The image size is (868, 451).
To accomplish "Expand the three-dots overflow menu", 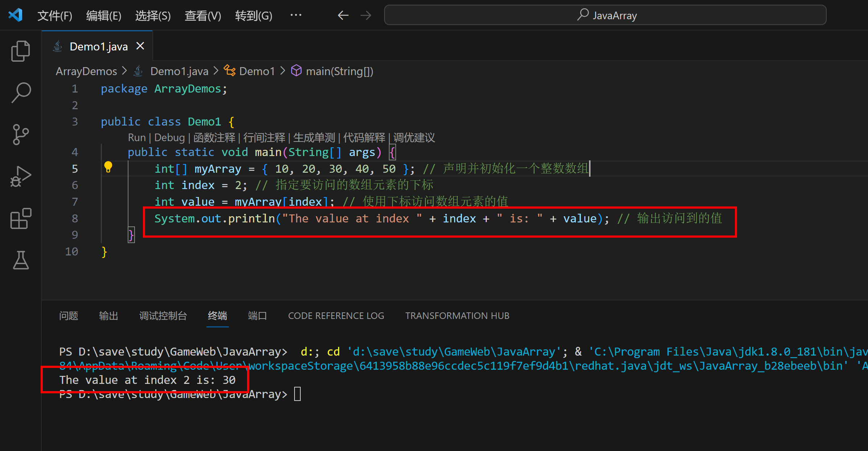I will (x=296, y=15).
